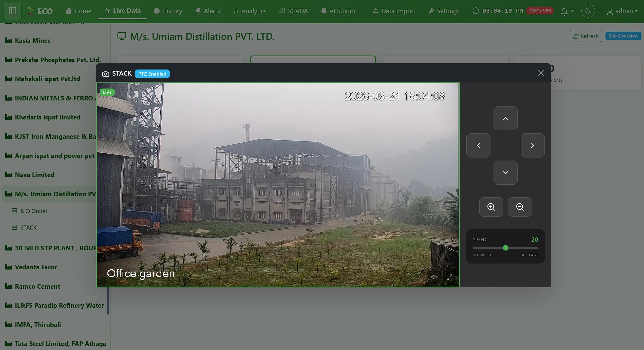Open STACK station in sidebar
Screen dimensions: 644x350
click(24, 228)
